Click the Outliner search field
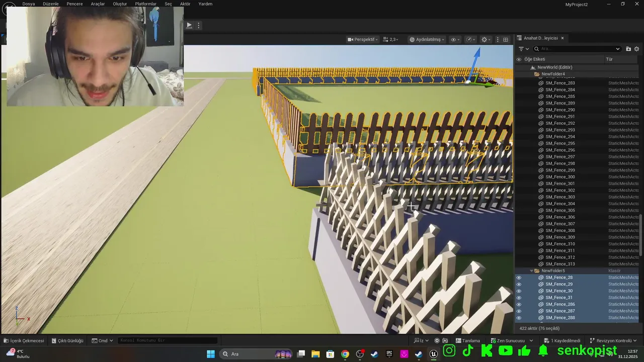 [577, 49]
